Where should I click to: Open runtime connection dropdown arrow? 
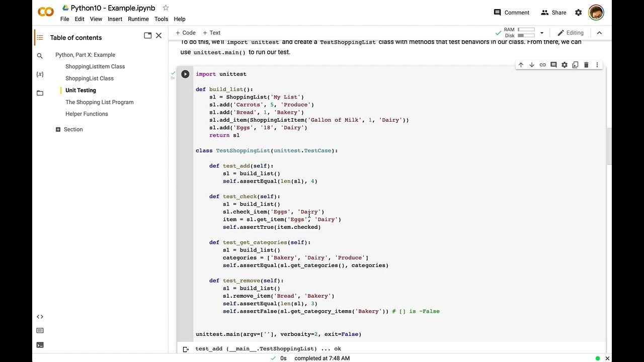click(x=542, y=33)
